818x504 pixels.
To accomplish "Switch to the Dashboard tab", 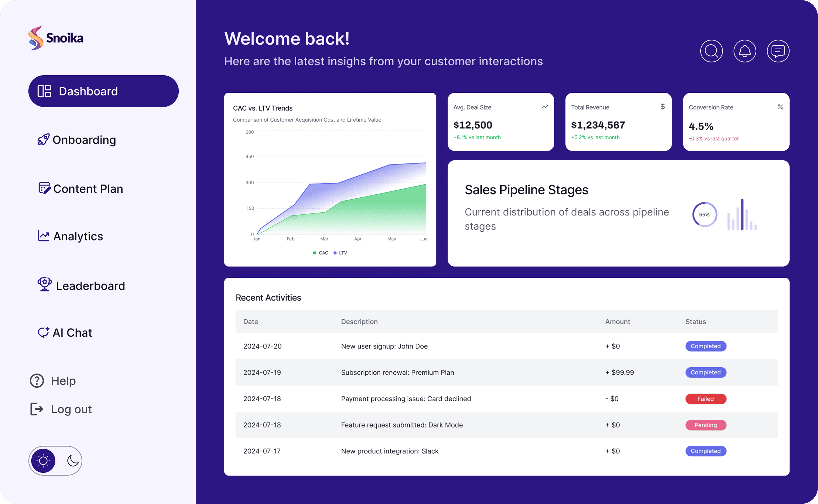I will pos(103,91).
